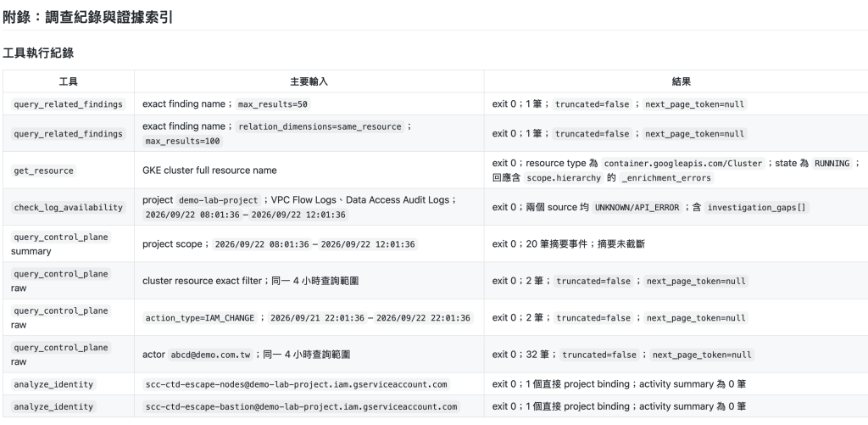
Task: Click tool cell in the actor abcd row
Action: [x=69, y=354]
